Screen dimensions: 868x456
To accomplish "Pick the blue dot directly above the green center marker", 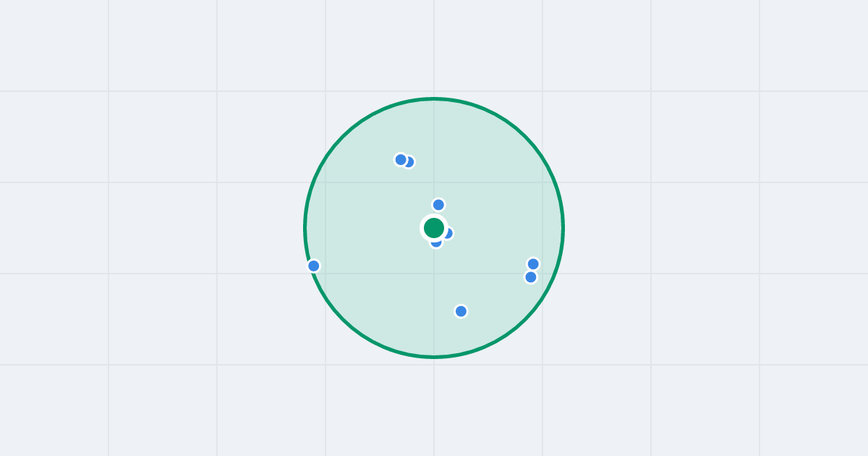I will tap(438, 205).
